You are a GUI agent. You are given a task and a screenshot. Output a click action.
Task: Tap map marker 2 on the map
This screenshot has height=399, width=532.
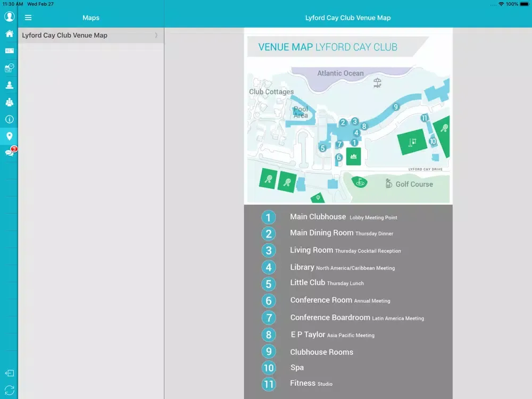pos(343,122)
